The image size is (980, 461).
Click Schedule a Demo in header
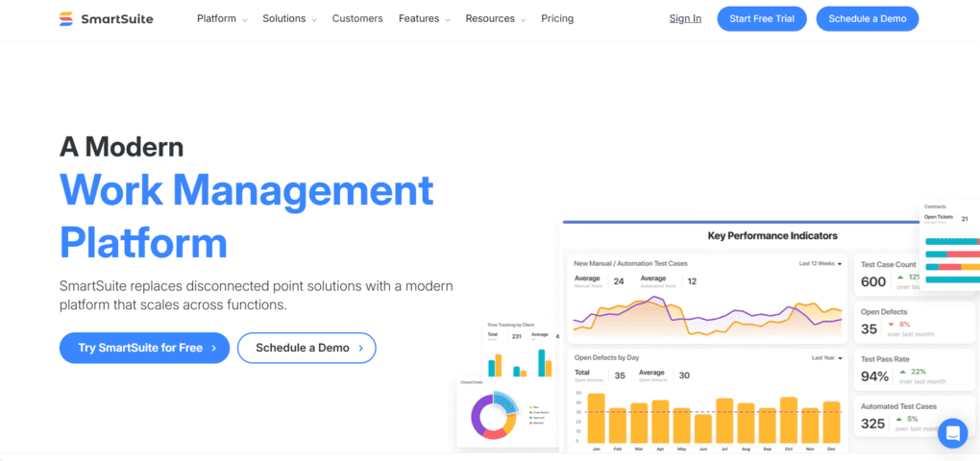point(868,19)
